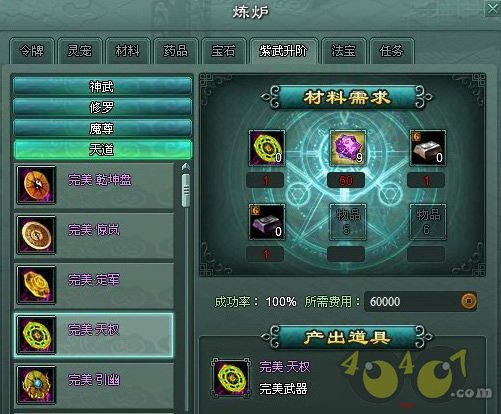Click the output item 完美·天权 icon
The image size is (501, 414).
(x=231, y=378)
